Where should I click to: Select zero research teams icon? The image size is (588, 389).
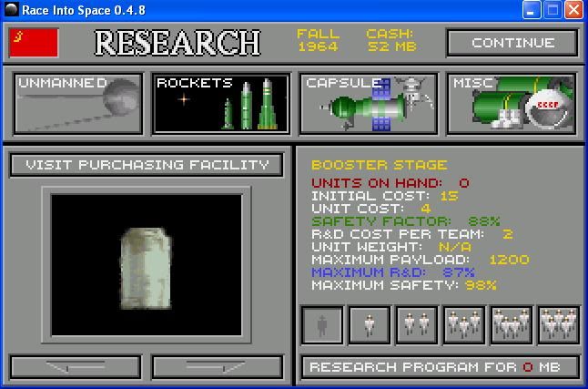tap(322, 325)
